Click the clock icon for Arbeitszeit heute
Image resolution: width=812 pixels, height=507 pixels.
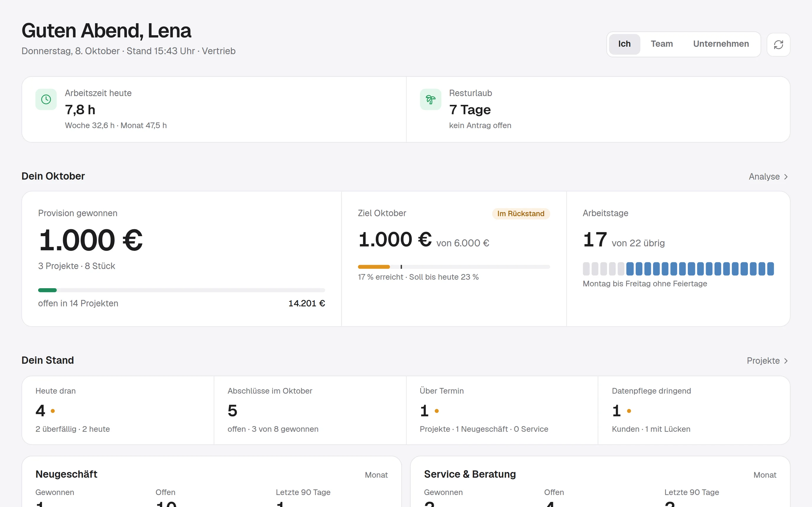[46, 99]
